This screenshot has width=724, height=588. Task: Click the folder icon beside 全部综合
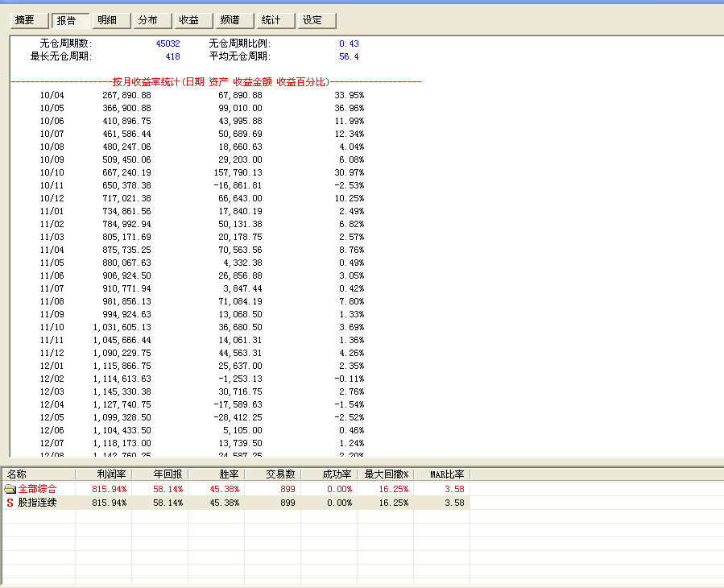click(10, 489)
